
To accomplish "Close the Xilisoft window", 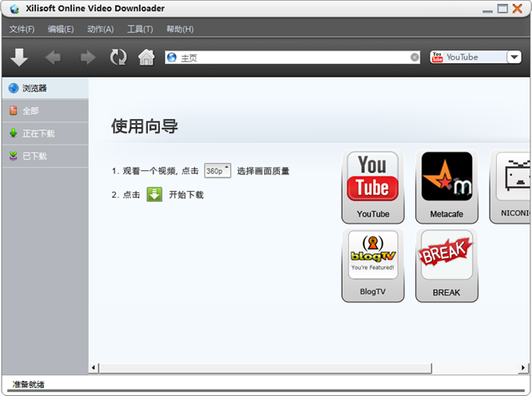I will (518, 9).
